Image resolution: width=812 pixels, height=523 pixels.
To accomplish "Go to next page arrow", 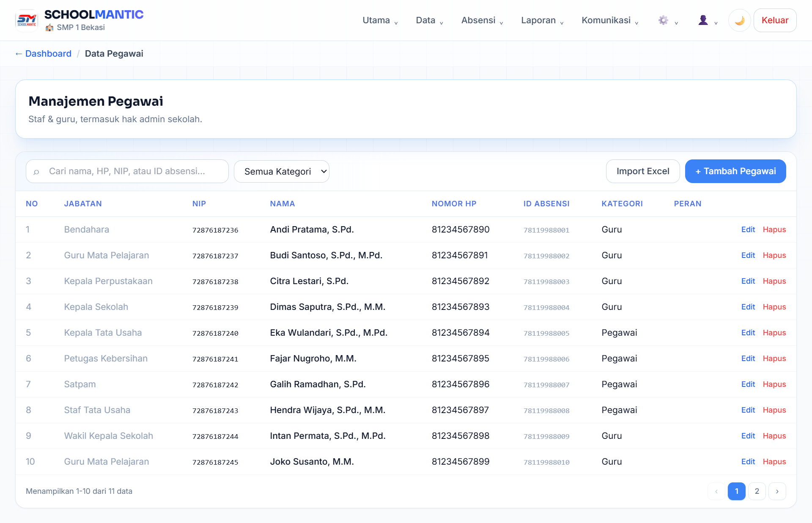I will click(x=777, y=491).
